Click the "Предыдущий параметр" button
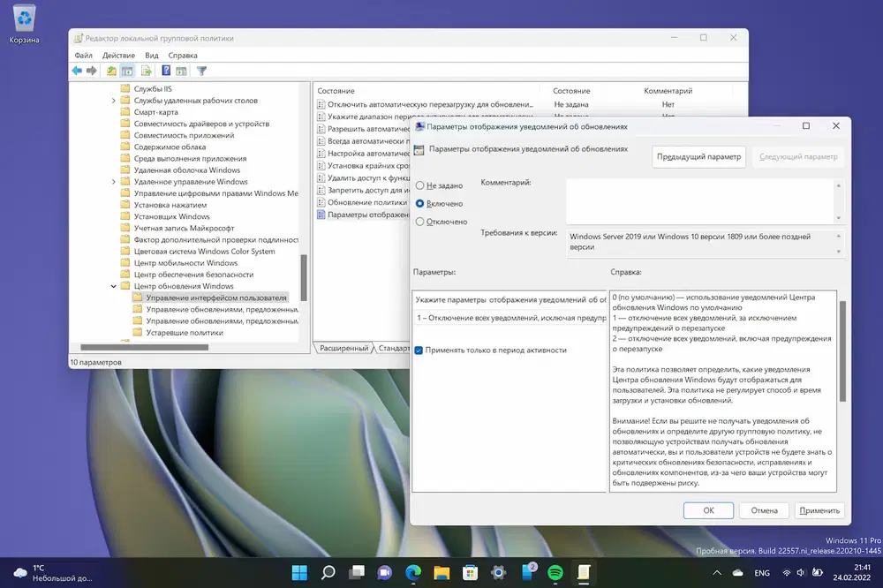Screen dimensions: 883x588 (699, 156)
